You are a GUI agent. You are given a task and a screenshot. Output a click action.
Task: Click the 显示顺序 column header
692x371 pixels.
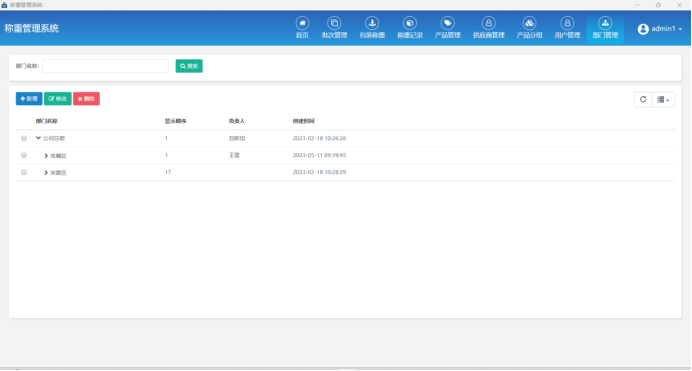click(176, 121)
